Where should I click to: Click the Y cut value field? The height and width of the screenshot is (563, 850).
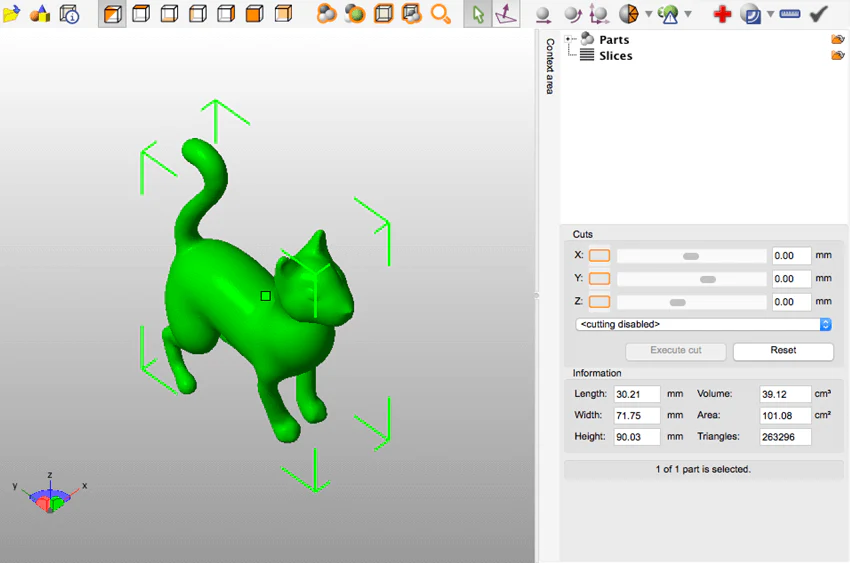[x=791, y=279]
